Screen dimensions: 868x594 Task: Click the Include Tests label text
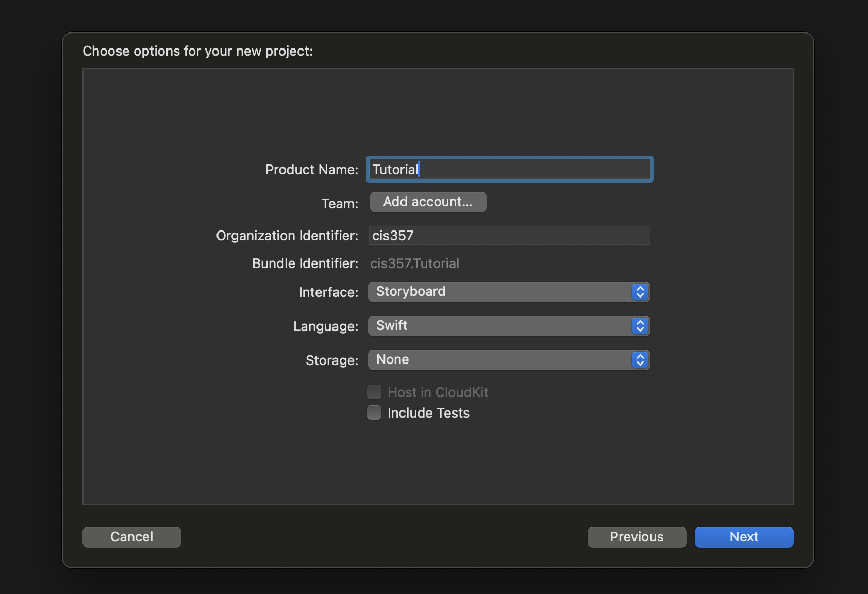(428, 413)
